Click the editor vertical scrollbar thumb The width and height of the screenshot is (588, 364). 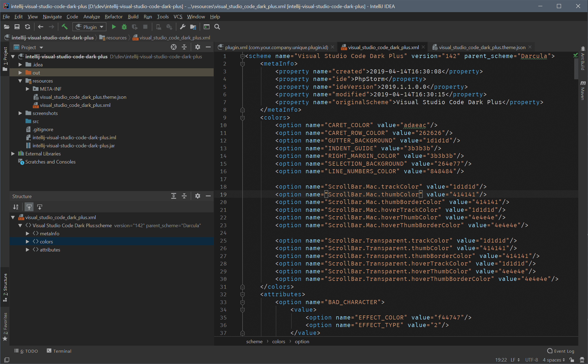(x=576, y=69)
